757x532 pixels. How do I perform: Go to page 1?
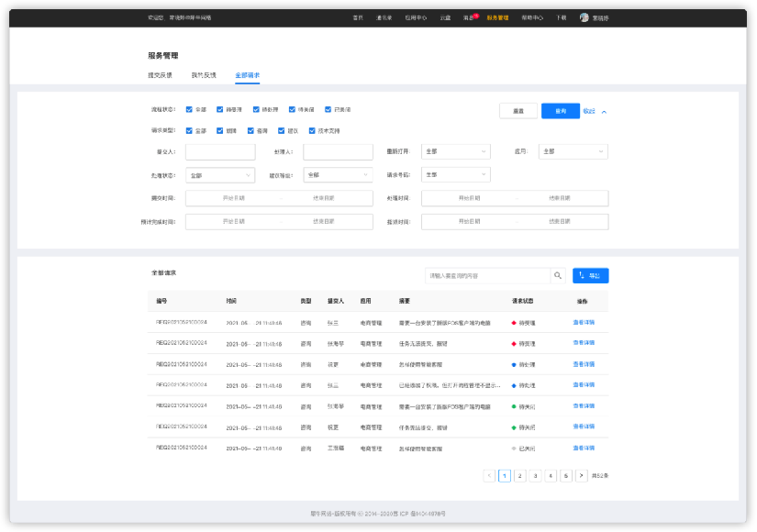505,475
